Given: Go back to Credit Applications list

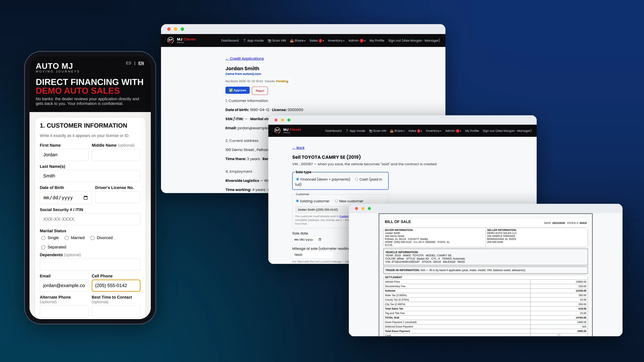Looking at the screenshot, I should coord(244,58).
